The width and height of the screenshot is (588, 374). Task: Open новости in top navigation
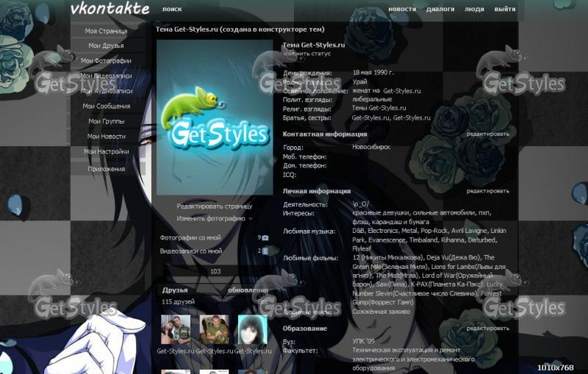(x=402, y=10)
